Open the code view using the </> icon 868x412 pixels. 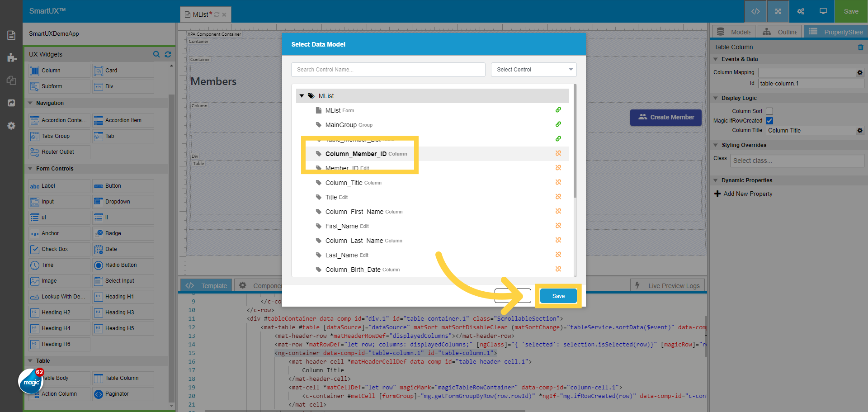[755, 11]
